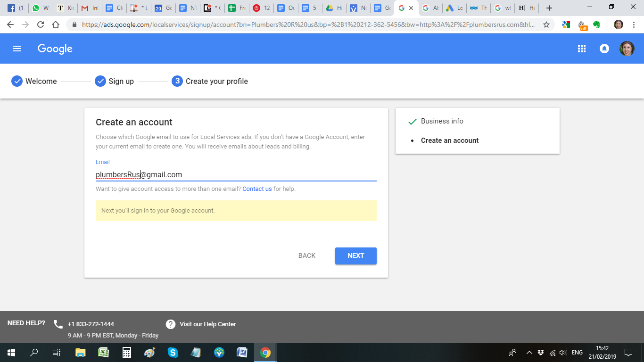This screenshot has height=362, width=644.
Task: Open Calculator from the taskbar
Action: click(126, 353)
